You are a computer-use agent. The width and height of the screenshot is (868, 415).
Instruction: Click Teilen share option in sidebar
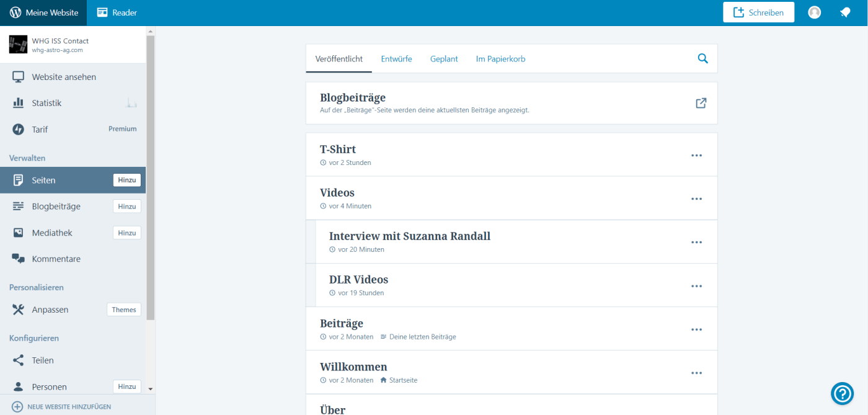click(x=43, y=360)
